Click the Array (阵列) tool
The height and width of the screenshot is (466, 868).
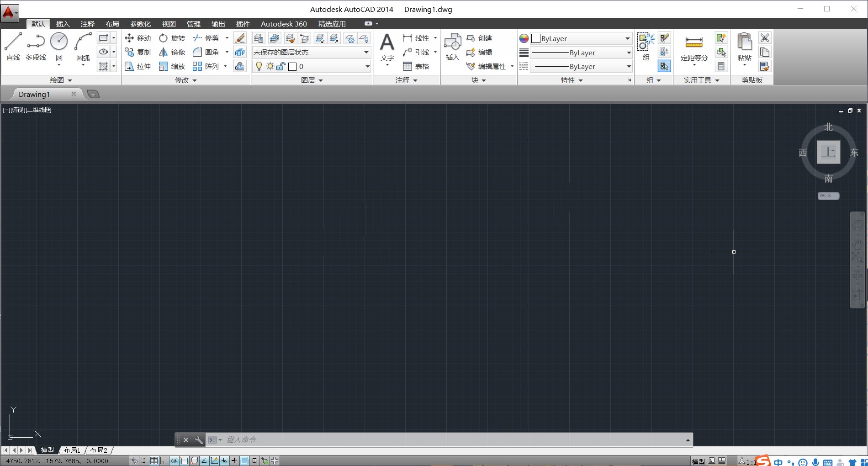click(x=206, y=67)
